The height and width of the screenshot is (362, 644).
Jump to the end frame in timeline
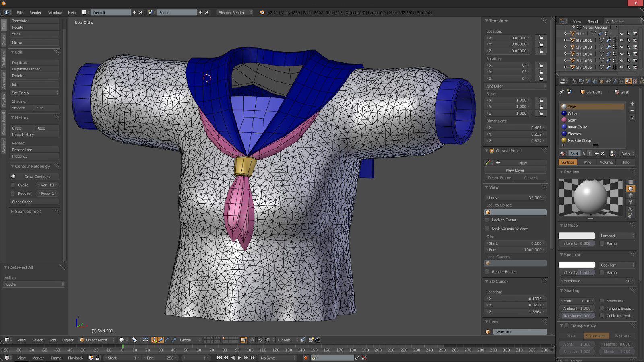[x=253, y=358]
